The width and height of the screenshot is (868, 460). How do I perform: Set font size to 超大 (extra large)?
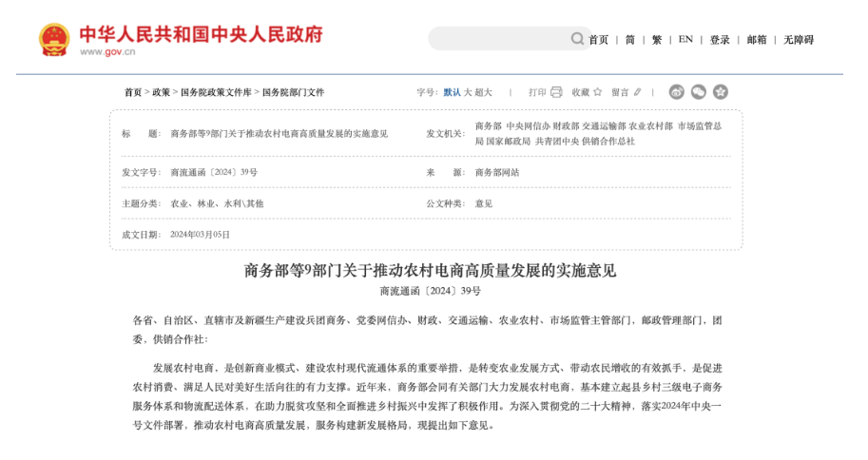coord(484,92)
